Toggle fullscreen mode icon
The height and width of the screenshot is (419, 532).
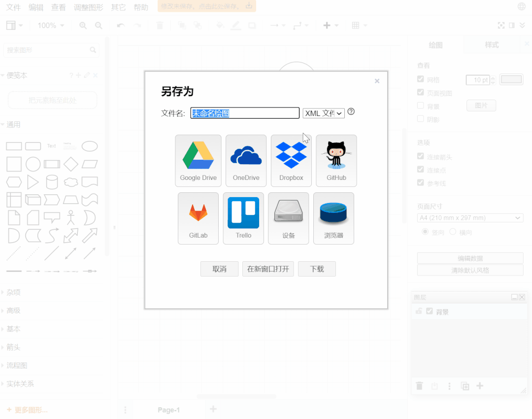501,26
